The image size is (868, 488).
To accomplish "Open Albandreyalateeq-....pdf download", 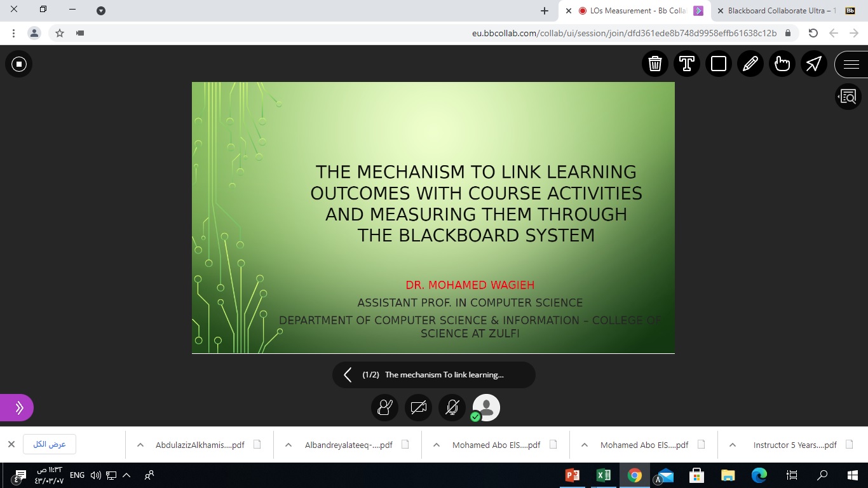I will tap(349, 445).
